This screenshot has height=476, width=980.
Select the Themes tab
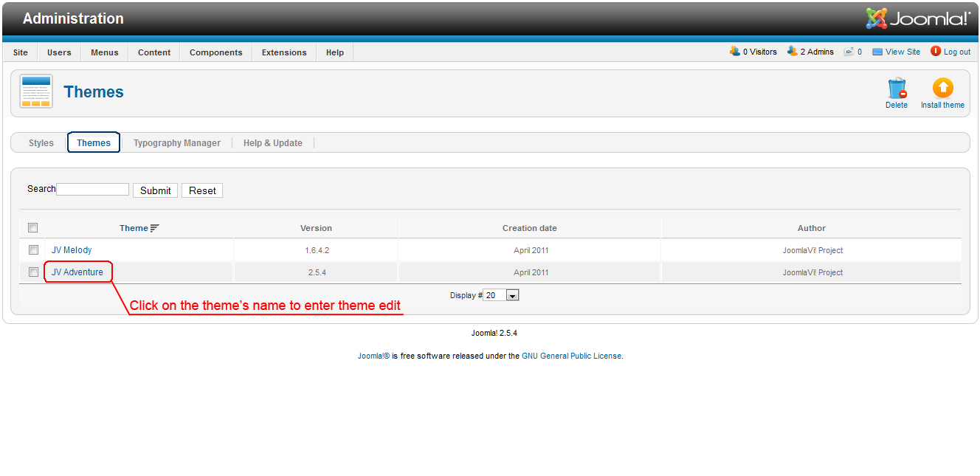pos(94,143)
